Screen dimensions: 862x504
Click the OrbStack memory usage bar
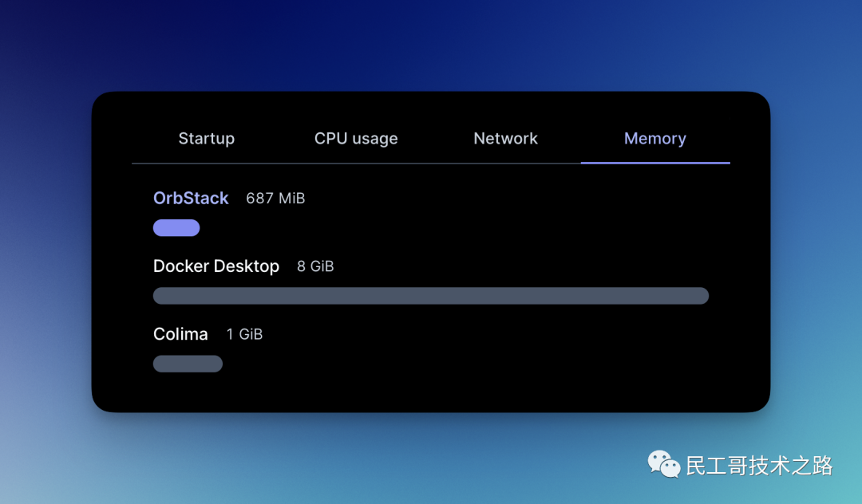tap(176, 228)
